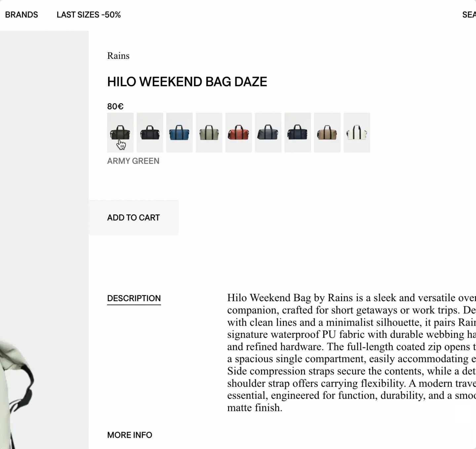Open the LAST SIZES -50% section
Image resolution: width=476 pixels, height=449 pixels.
[89, 15]
